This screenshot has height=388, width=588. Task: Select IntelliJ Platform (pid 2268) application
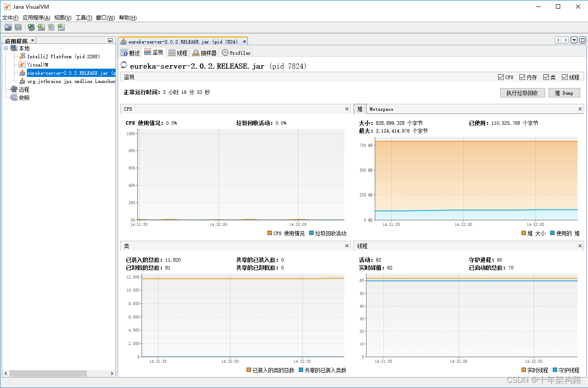(x=63, y=56)
